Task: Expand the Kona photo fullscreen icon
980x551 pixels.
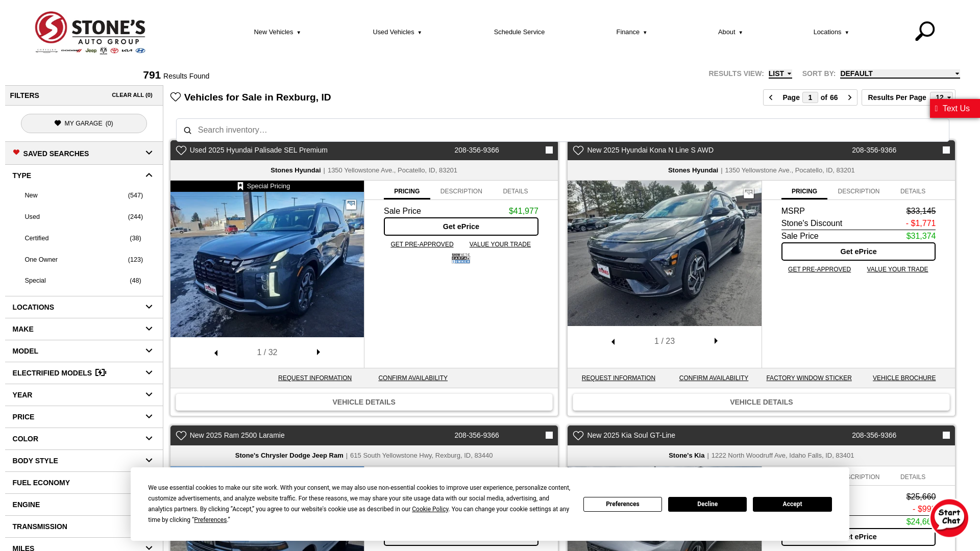Action: 748,193
